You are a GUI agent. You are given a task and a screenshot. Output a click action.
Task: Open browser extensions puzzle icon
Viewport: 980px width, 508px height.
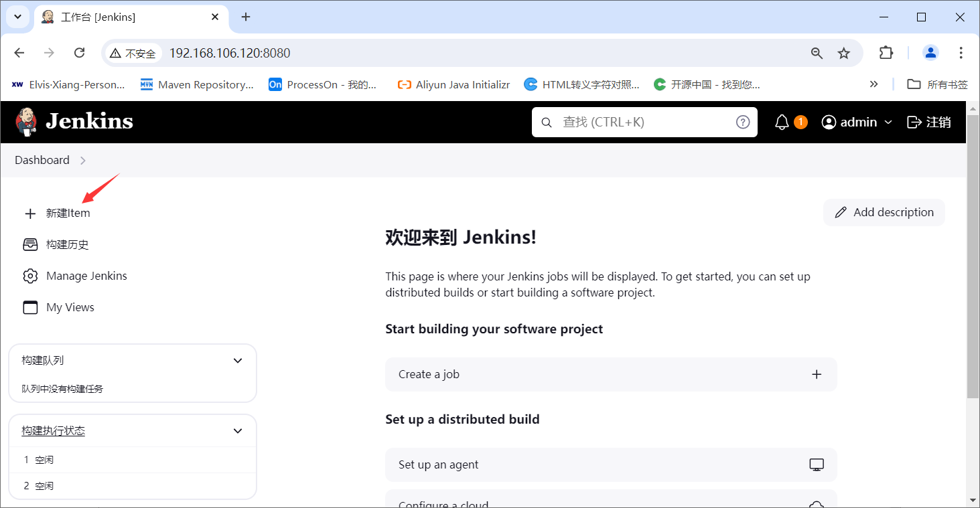[886, 52]
